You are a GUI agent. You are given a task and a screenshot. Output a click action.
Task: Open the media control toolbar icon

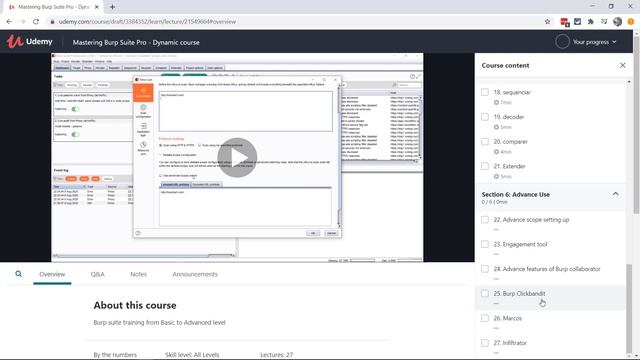[x=604, y=22]
